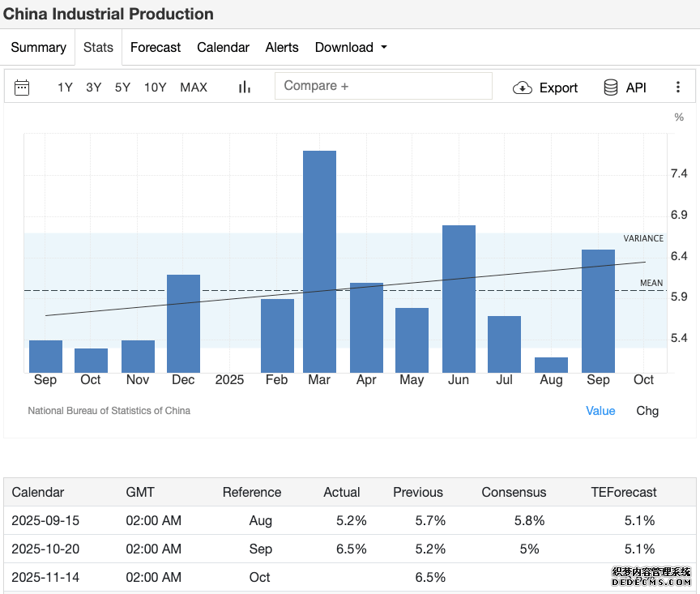This screenshot has height=594, width=700.
Task: Click into the Compare + input field
Action: point(383,86)
